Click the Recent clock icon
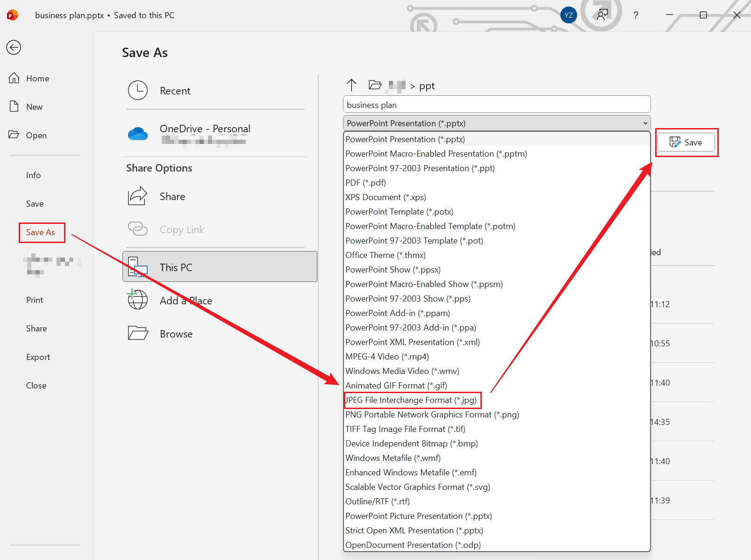 (138, 90)
